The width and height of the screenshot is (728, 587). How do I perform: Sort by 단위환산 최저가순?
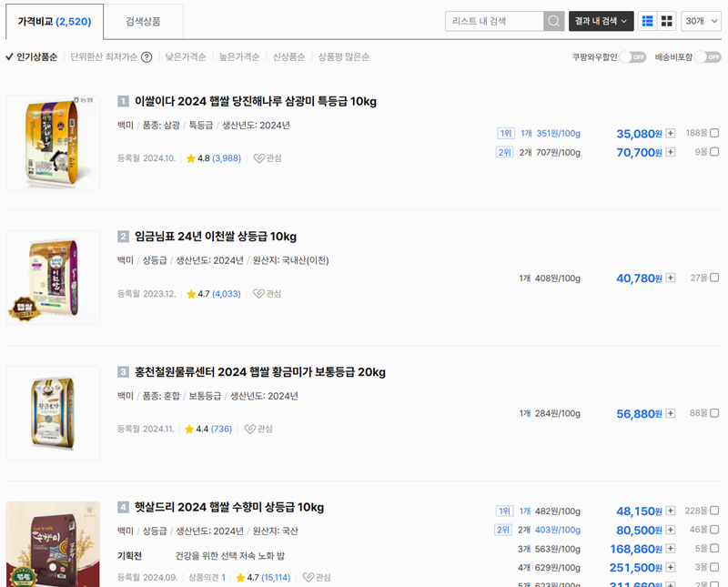104,57
